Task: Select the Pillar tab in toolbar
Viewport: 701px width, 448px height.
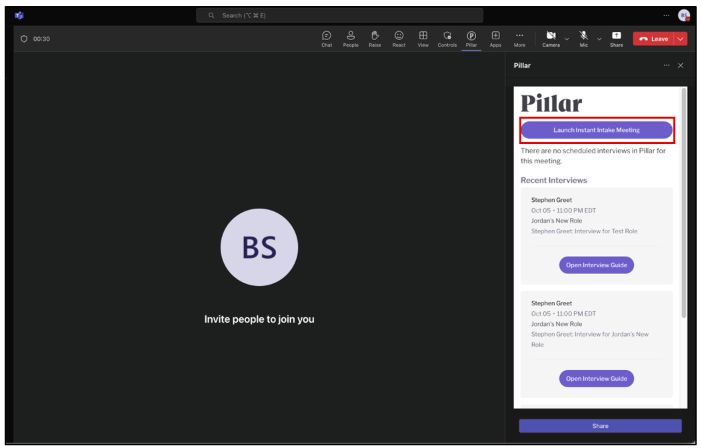Action: click(x=471, y=38)
